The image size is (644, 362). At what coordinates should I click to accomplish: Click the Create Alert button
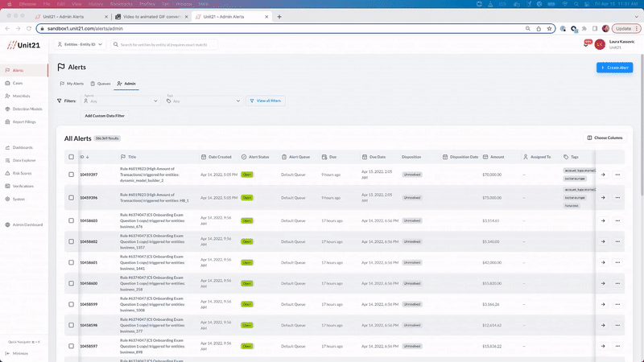[x=614, y=68]
